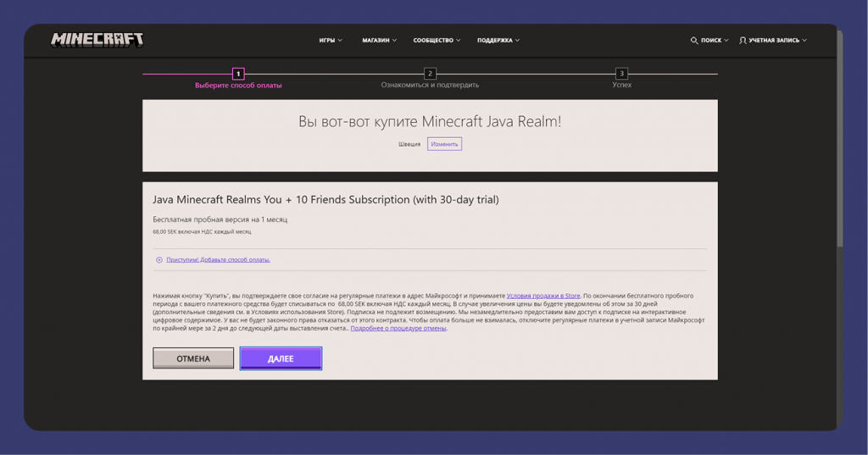Open the 'Подробнее о процедуре отмены' link
Image resolution: width=868 pixels, height=455 pixels.
398,328
